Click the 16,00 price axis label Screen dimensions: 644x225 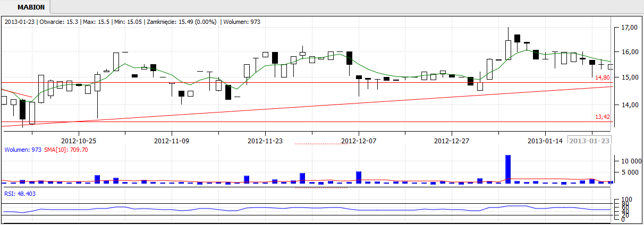(629, 52)
